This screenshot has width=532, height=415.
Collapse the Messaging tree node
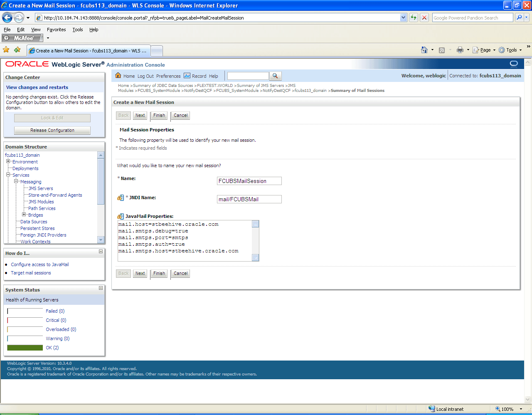tap(16, 181)
